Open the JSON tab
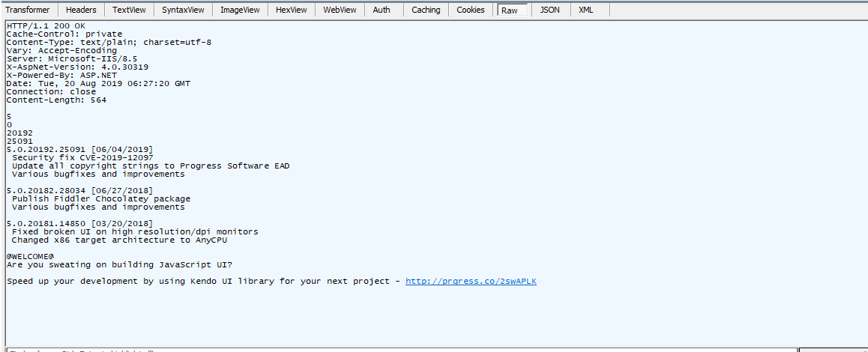The width and height of the screenshot is (868, 352). (549, 10)
